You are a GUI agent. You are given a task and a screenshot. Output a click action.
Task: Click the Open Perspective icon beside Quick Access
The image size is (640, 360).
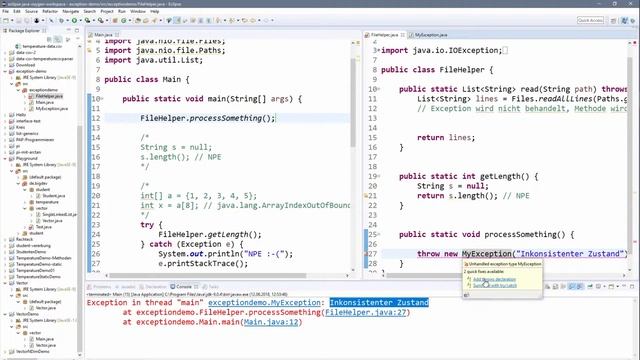[x=613, y=20]
